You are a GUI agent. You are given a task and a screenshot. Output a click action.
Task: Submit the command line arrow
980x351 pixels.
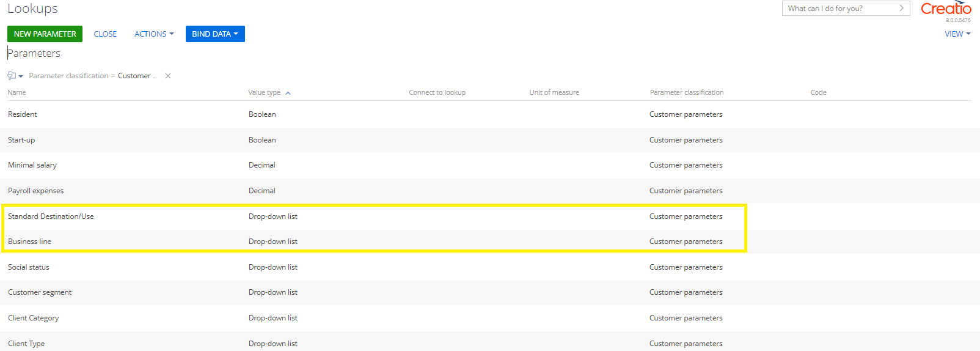point(901,8)
